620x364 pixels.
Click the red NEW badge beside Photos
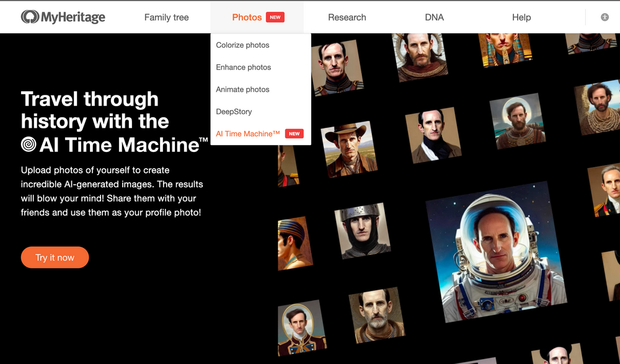point(275,17)
